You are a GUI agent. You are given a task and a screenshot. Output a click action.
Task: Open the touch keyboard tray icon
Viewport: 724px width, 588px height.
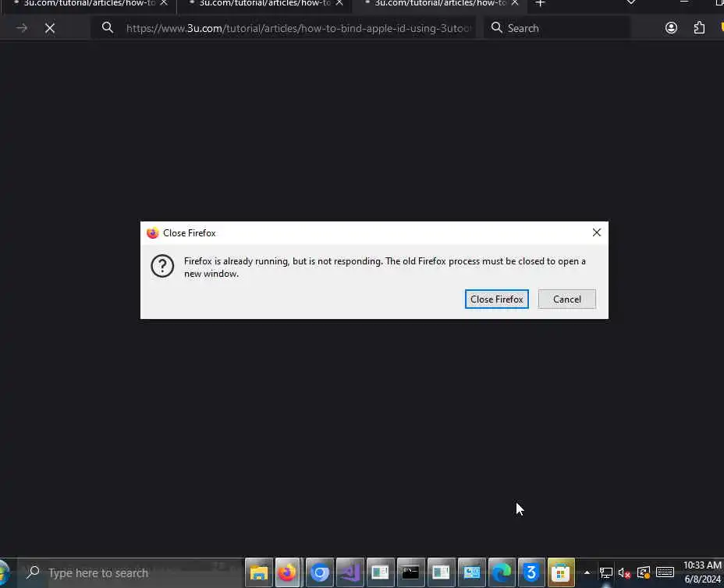pyautogui.click(x=665, y=572)
